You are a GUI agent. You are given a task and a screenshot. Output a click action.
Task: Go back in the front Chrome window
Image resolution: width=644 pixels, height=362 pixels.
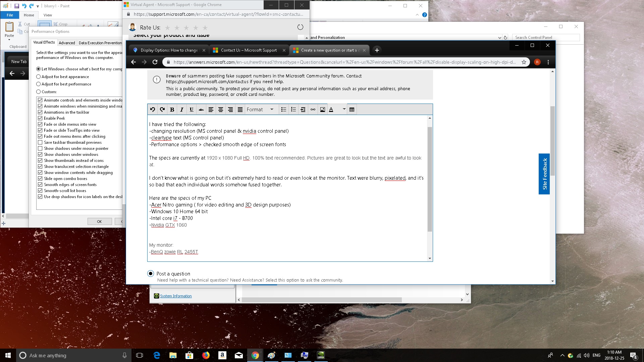tap(133, 62)
